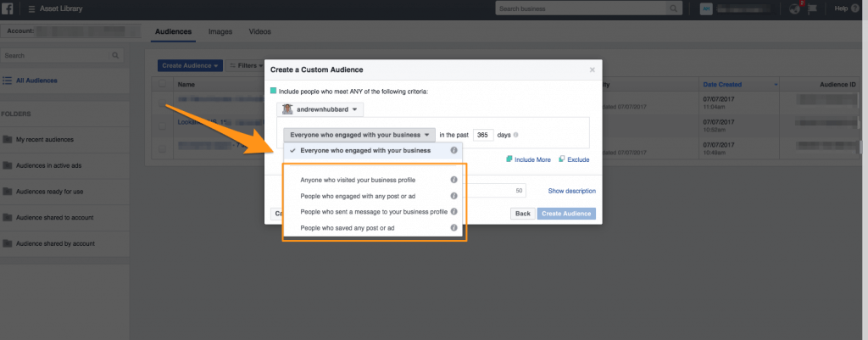Image resolution: width=868 pixels, height=340 pixels.
Task: Open the Facebook logo home icon
Action: pos(8,8)
